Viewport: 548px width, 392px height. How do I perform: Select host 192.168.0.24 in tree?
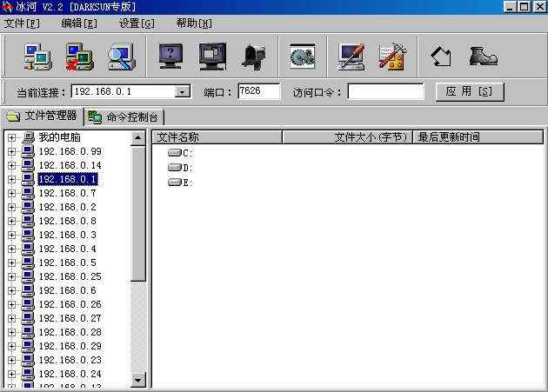click(x=70, y=374)
